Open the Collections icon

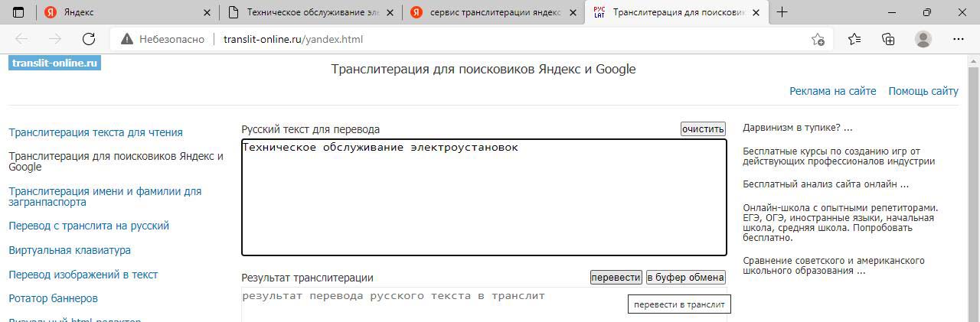888,39
